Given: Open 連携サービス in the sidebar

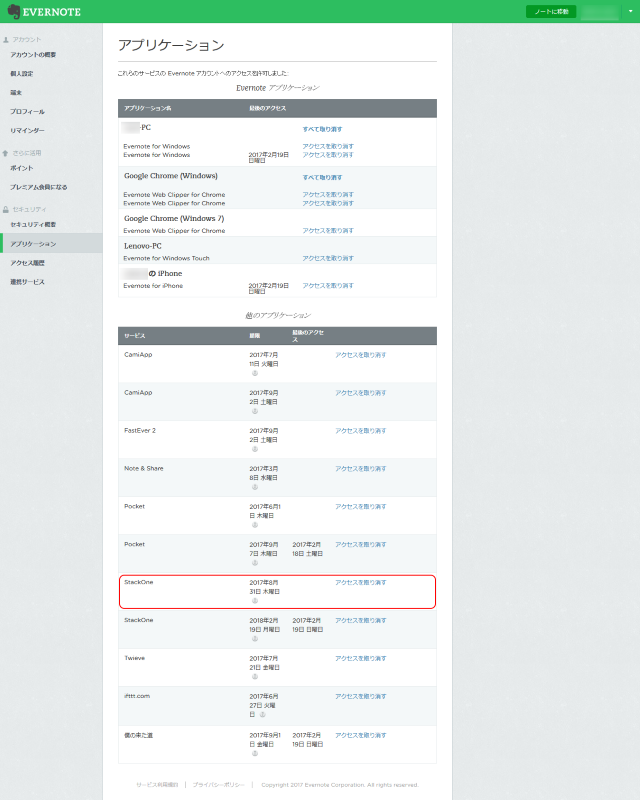Looking at the screenshot, I should coord(27,282).
